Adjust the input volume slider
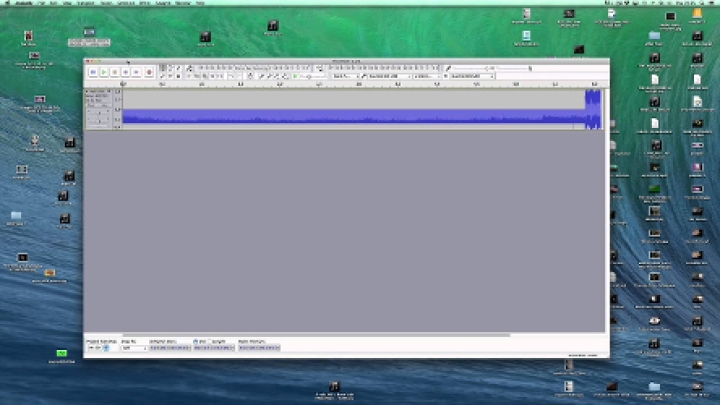Image resolution: width=720 pixels, height=405 pixels. click(x=473, y=68)
